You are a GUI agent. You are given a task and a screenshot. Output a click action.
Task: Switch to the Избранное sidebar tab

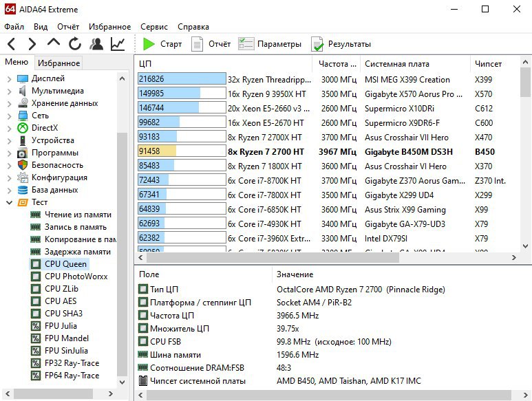coord(58,63)
